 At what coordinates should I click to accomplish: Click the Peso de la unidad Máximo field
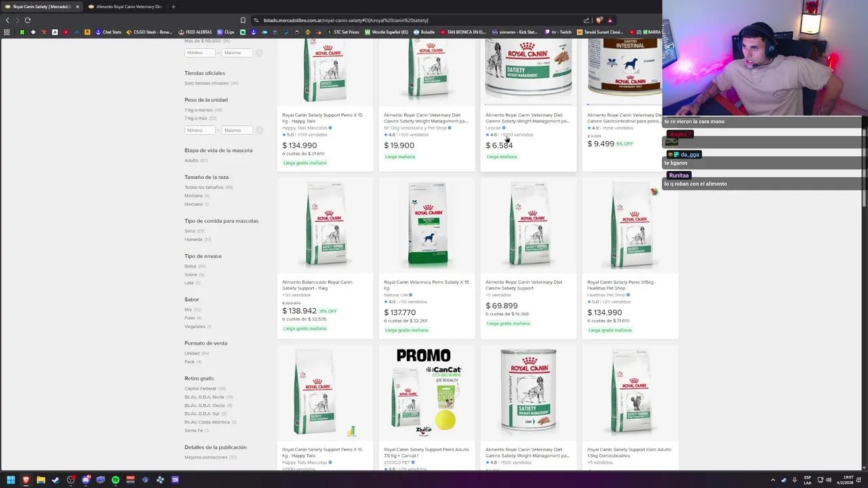coord(237,130)
